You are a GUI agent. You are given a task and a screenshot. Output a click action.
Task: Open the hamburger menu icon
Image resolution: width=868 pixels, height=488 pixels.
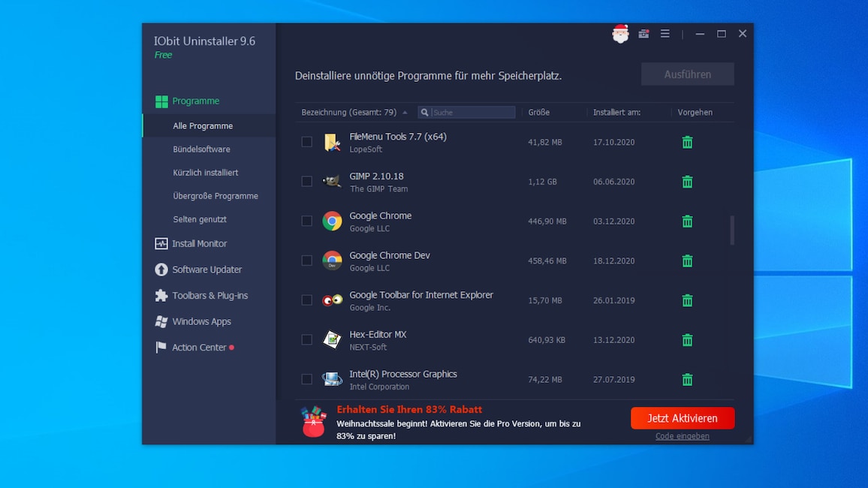tap(665, 34)
